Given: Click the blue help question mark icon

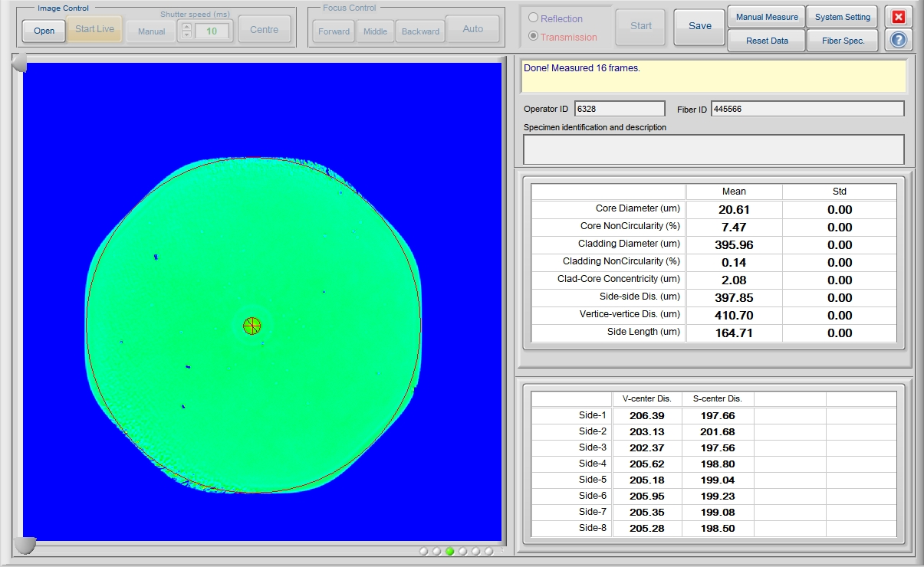Looking at the screenshot, I should coord(898,40).
